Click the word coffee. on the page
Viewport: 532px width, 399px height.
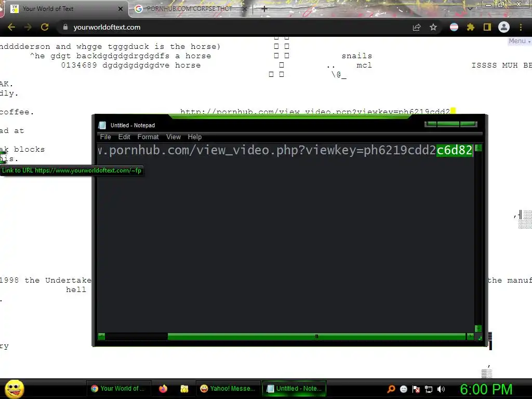(x=17, y=112)
